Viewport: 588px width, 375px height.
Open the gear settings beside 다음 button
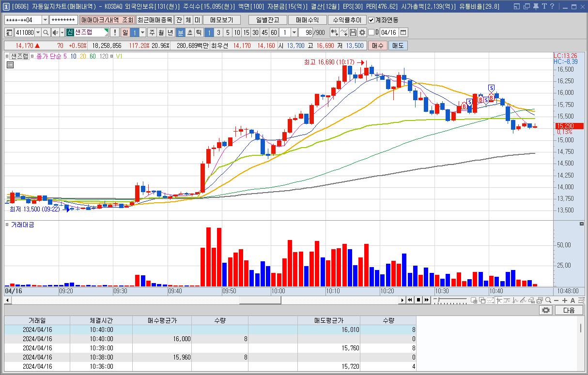pyautogui.click(x=546, y=310)
